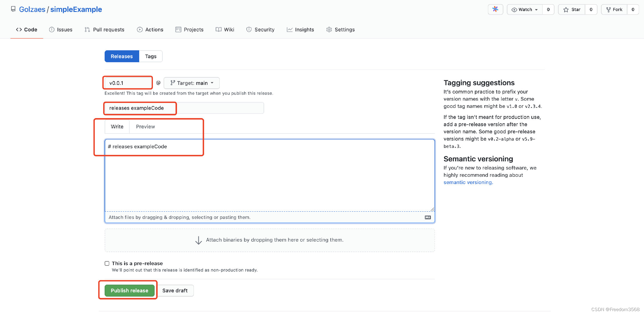Viewport: 644px width, 314px height.
Task: Fork the simpleExample repository
Action: (x=614, y=10)
